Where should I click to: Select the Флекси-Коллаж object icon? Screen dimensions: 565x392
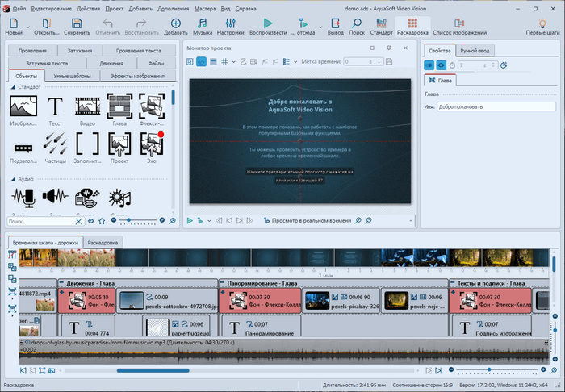tap(153, 108)
